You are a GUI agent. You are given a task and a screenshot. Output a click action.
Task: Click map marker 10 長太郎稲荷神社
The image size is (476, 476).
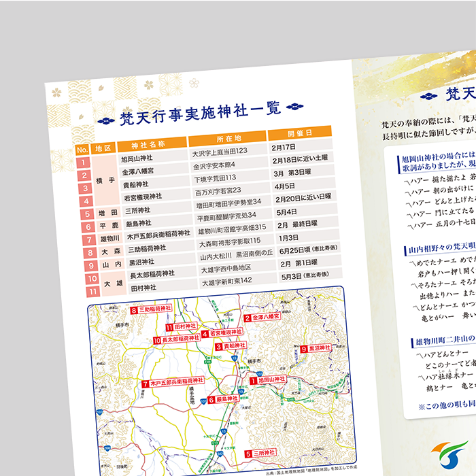[176, 339]
